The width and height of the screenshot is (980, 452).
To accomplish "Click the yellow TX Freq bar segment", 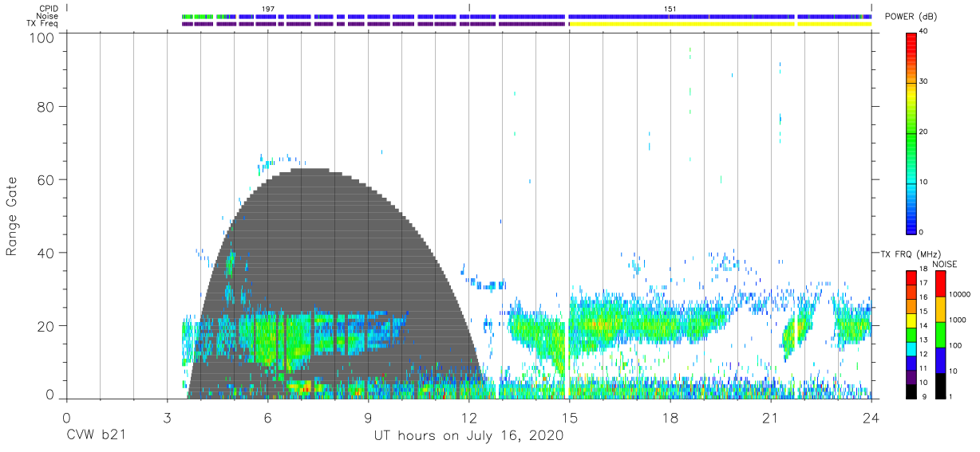I will 720,24.
